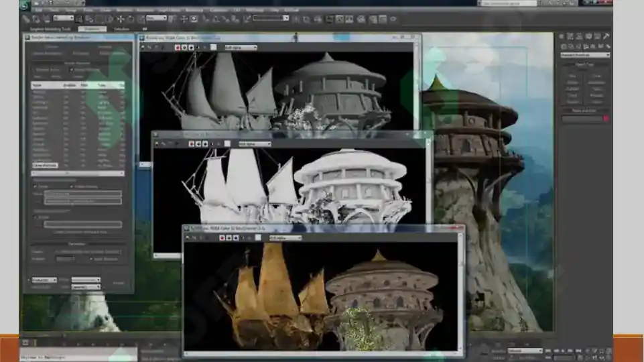This screenshot has height=362, width=644.
Task: Click element Name field in Render Setup
Action: 83,192
